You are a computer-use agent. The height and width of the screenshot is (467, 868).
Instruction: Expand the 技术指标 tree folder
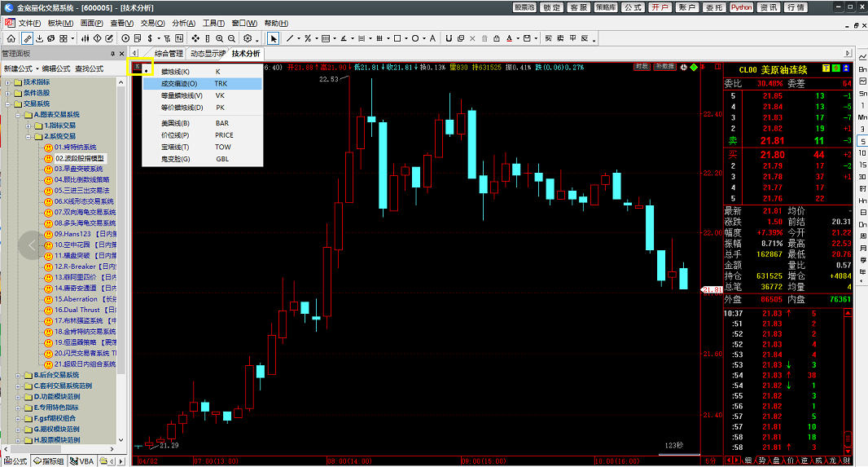coord(8,82)
